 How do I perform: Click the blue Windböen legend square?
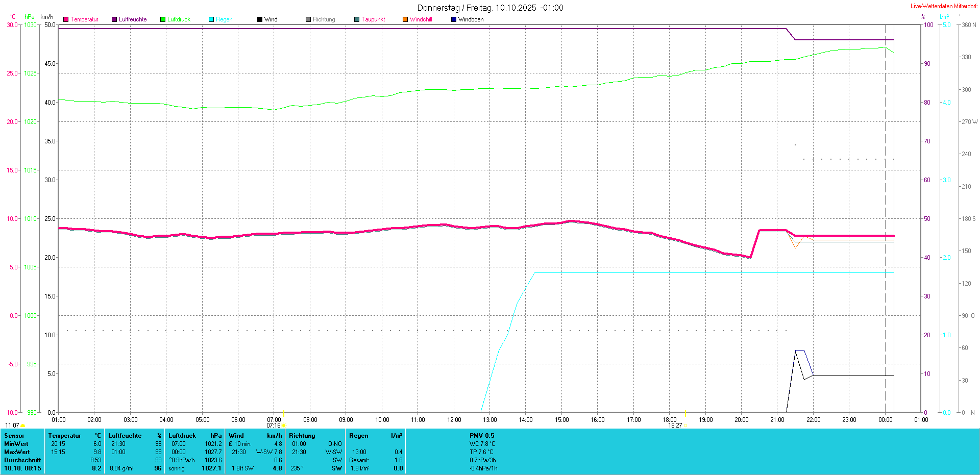coord(454,19)
